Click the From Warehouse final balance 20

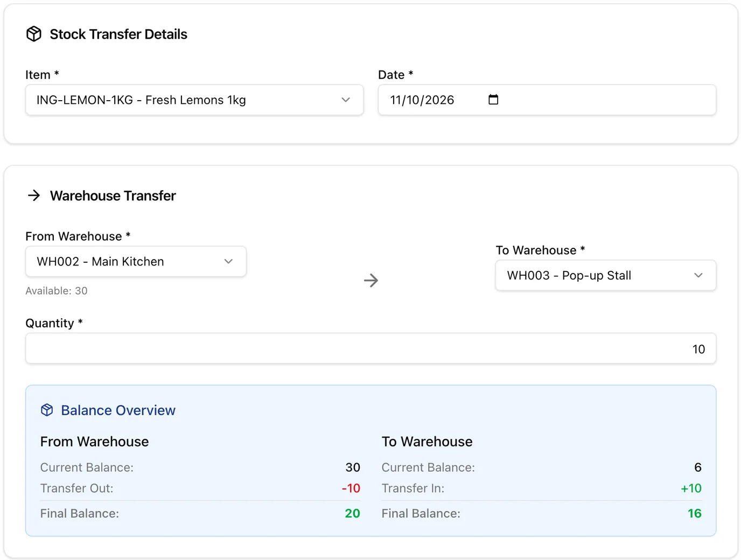[x=353, y=514]
